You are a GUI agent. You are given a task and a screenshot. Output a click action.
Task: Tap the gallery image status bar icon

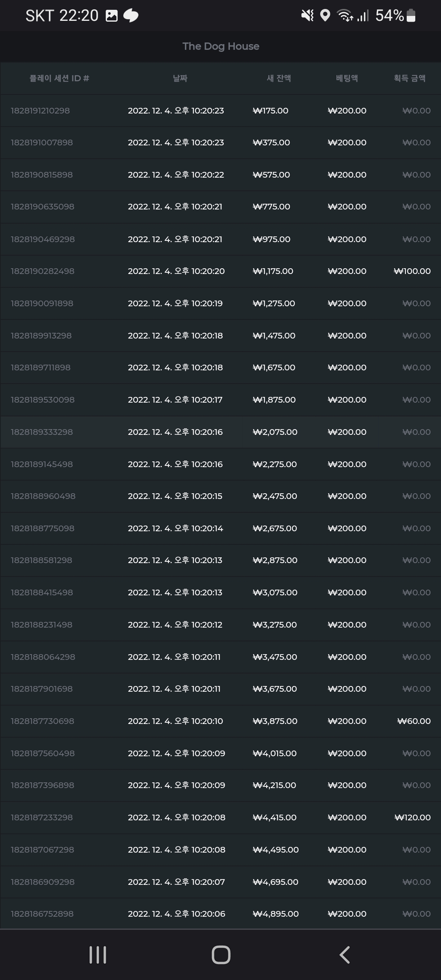click(111, 16)
